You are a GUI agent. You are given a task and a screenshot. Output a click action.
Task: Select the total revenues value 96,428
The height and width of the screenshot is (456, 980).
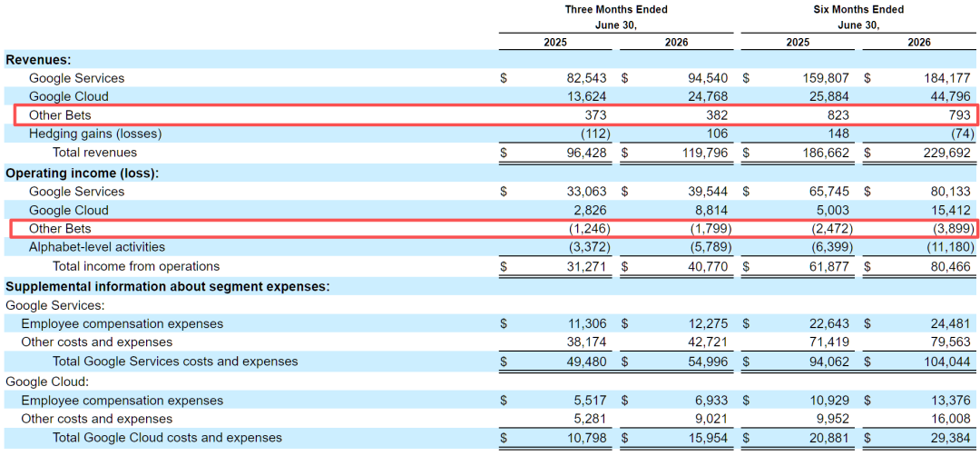585,152
